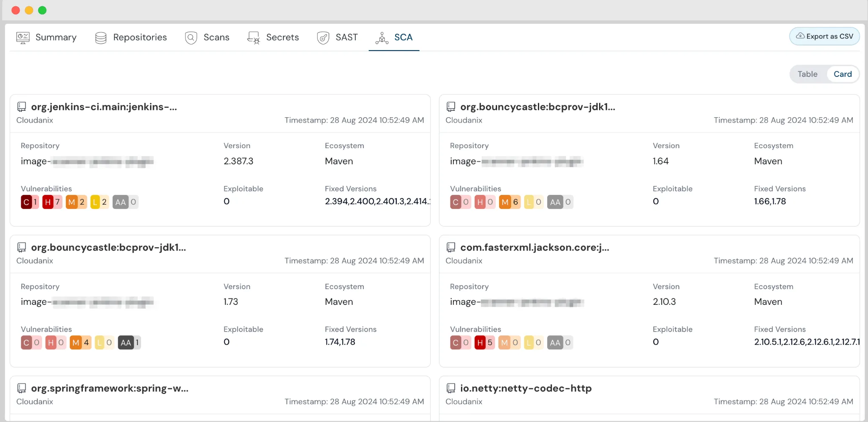Click the Secrets search icon
Screen dimensions: 868x422
[253, 37]
